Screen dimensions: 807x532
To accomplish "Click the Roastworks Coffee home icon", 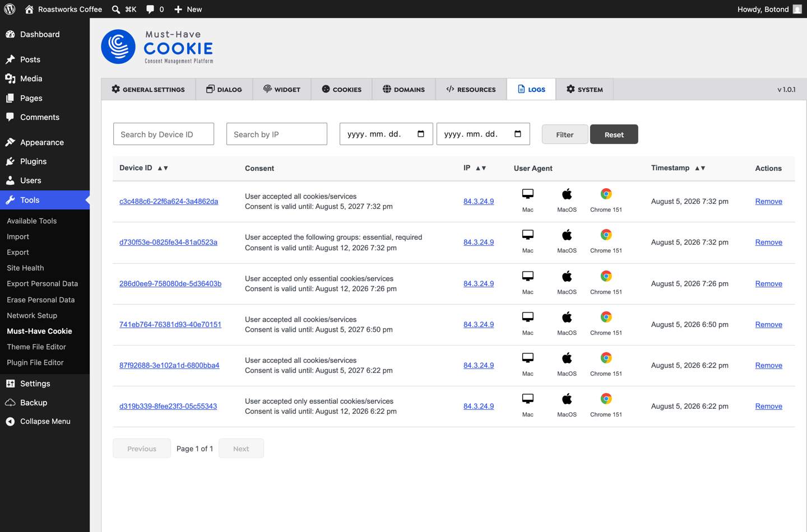I will click(29, 9).
